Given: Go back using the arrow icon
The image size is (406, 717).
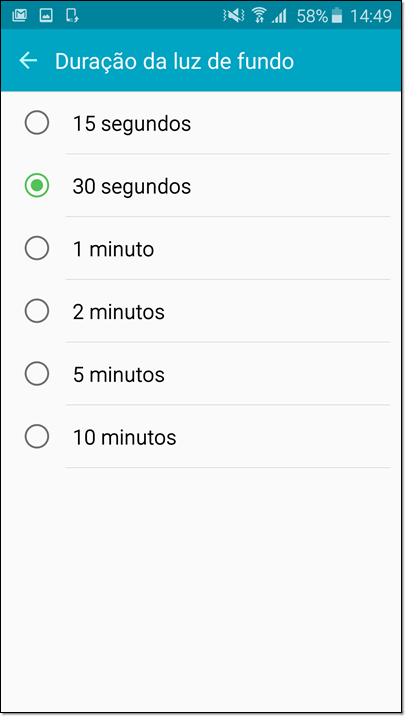Looking at the screenshot, I should tap(28, 60).
